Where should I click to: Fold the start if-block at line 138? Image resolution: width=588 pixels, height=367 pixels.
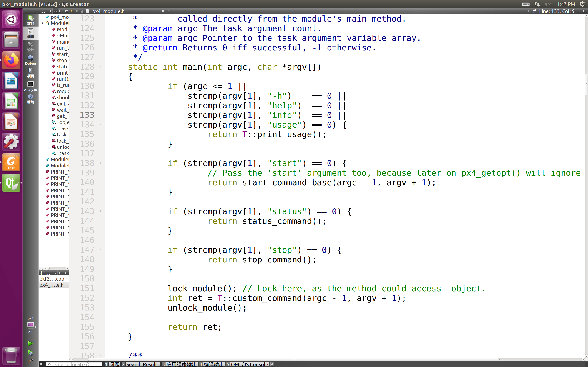[101, 163]
